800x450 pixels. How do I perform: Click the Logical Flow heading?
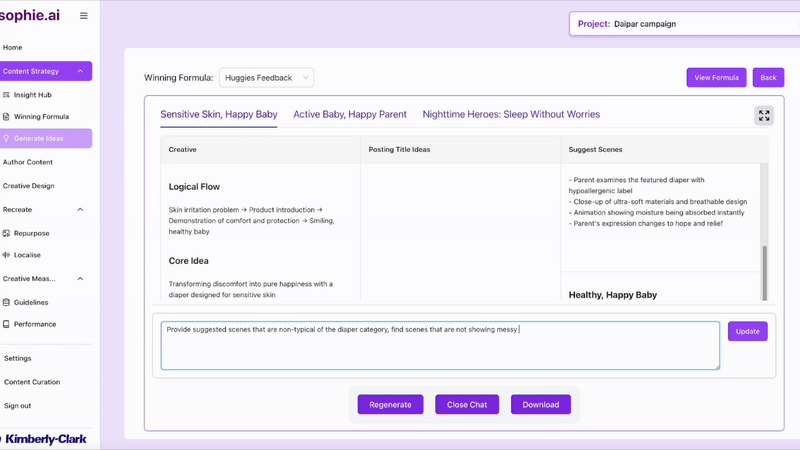[194, 187]
